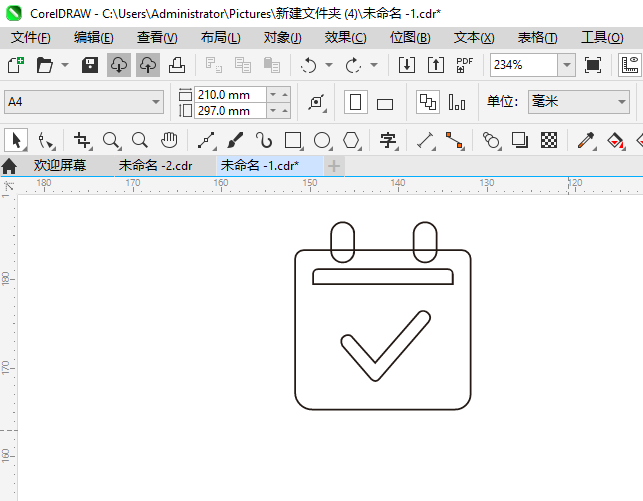Open the A4 page size dropdown
Image resolution: width=643 pixels, height=501 pixels.
[x=155, y=102]
